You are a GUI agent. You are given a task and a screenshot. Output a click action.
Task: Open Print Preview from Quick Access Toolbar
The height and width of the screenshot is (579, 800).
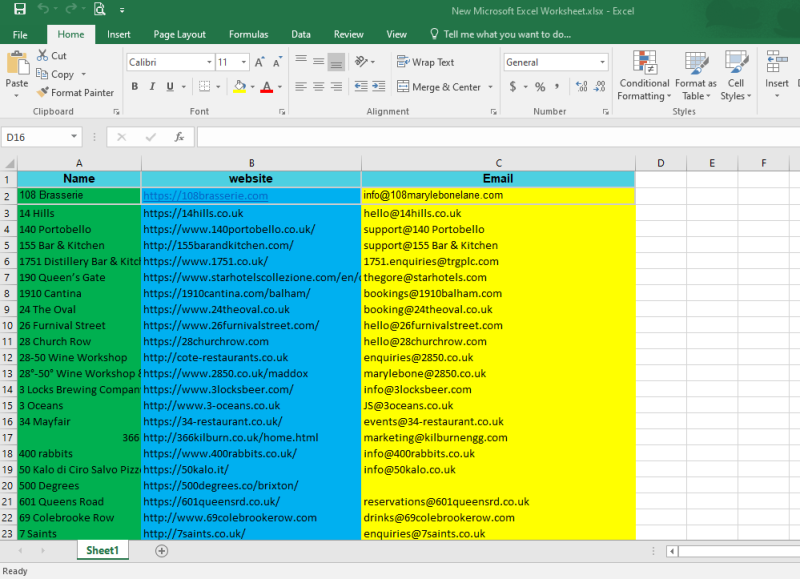click(x=99, y=9)
